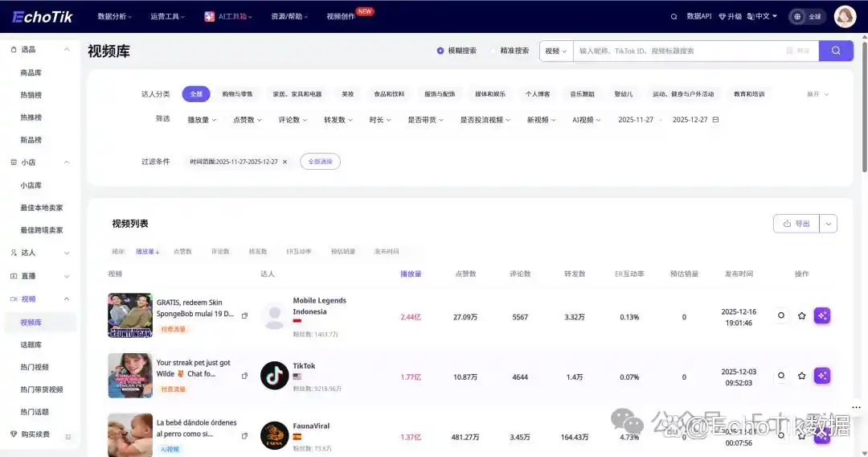Copy the Mobile Legends video title via copy icon

point(244,316)
